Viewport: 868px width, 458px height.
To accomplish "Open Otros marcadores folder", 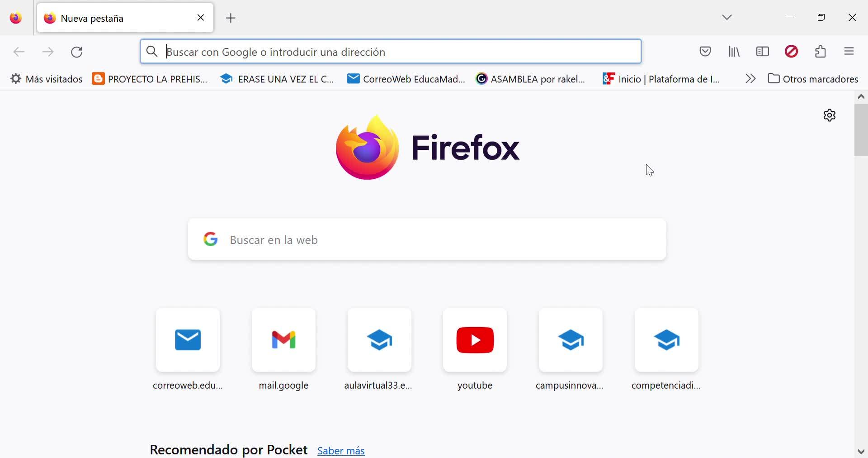I will click(x=813, y=79).
